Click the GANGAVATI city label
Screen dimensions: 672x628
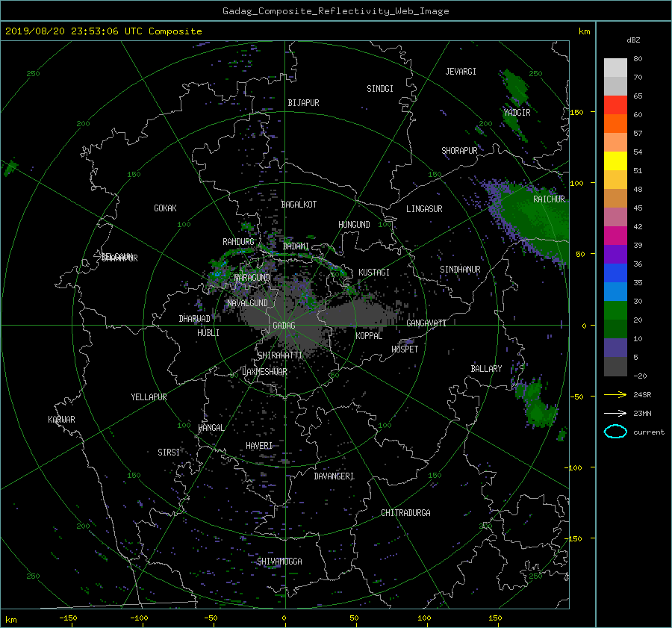coord(426,323)
